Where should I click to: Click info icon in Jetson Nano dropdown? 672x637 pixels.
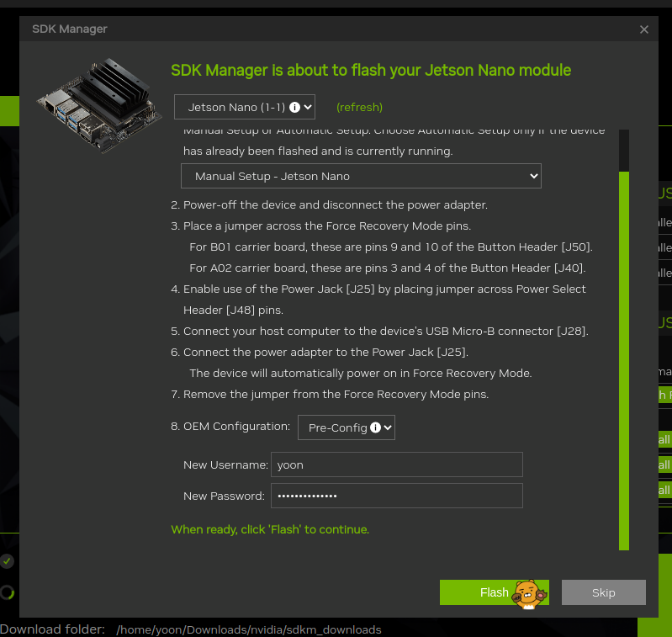(x=294, y=107)
